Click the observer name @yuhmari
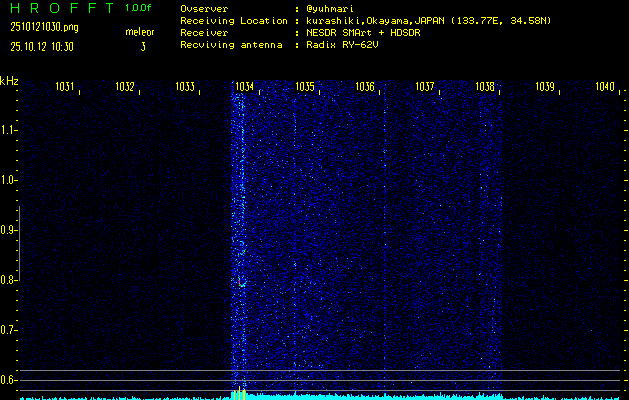 (329, 9)
